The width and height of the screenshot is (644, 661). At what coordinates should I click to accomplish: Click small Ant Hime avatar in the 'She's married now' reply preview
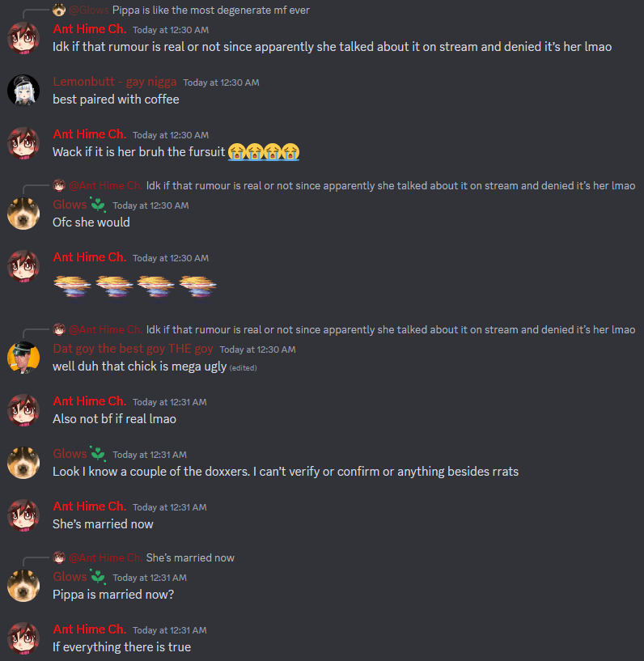coord(59,557)
